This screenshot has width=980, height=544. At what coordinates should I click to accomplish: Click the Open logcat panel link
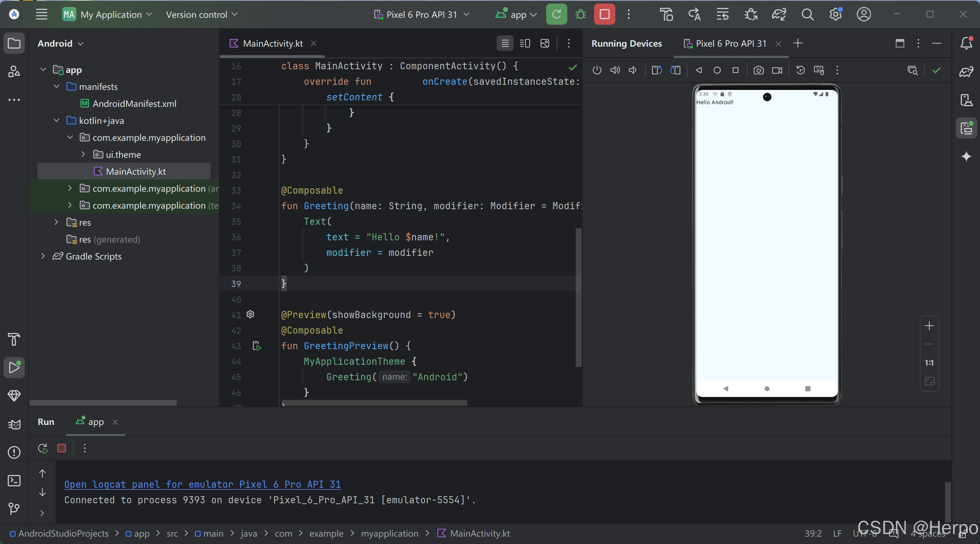point(202,484)
